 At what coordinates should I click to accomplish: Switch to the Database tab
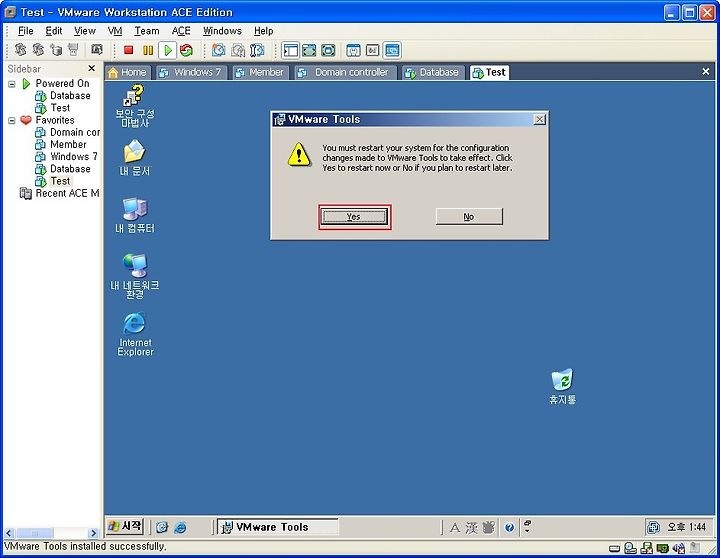pyautogui.click(x=433, y=72)
